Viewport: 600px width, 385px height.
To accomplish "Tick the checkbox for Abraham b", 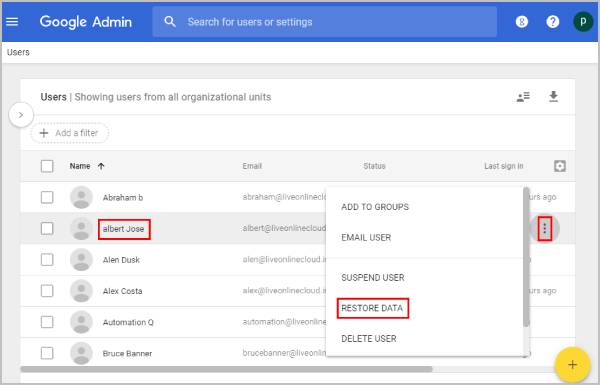I will 47,197.
